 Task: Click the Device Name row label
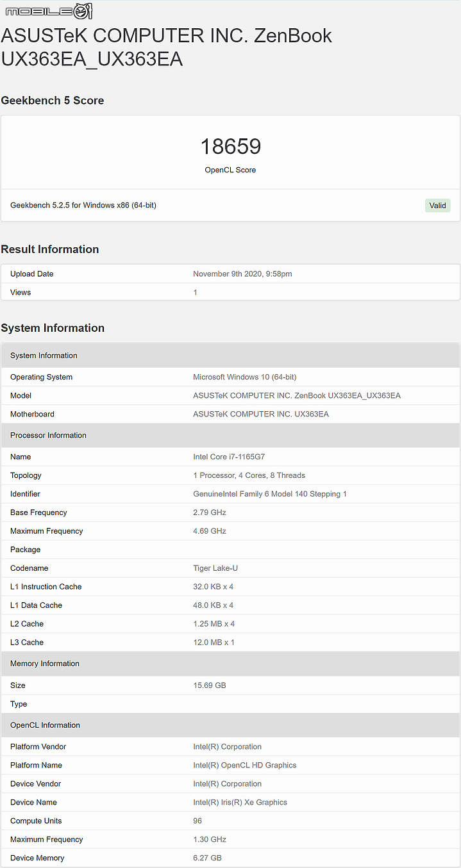pos(34,803)
